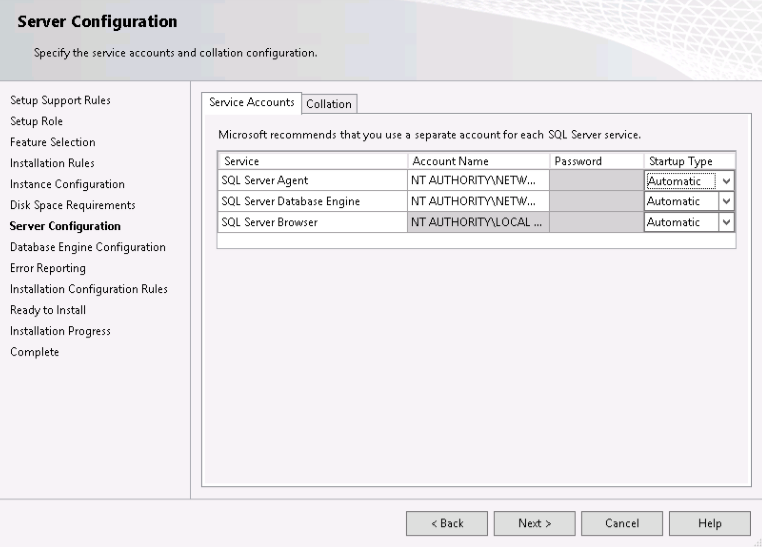Select the SQL Server Agent account name cell
Image resolution: width=762 pixels, height=547 pixels.
478,180
